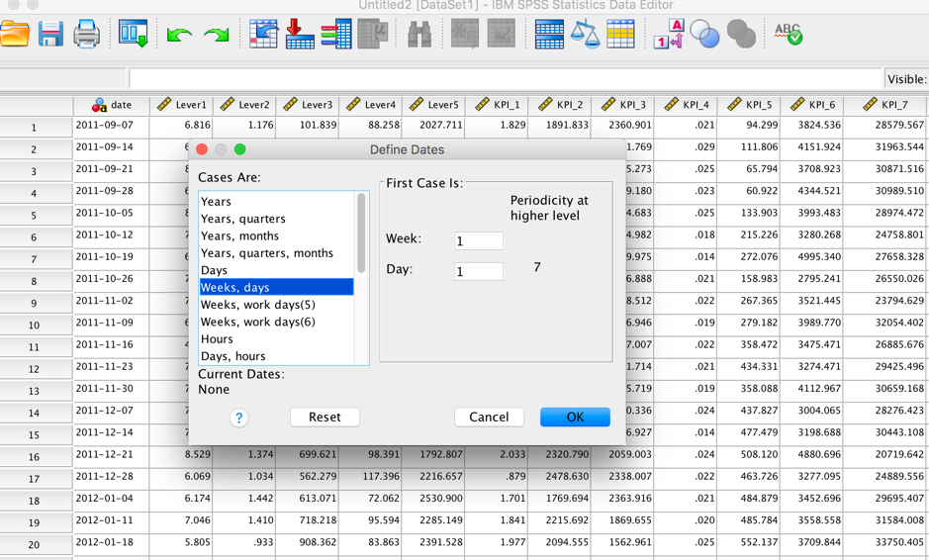Click the Insert cases icon
The image size is (929, 560).
point(465,34)
